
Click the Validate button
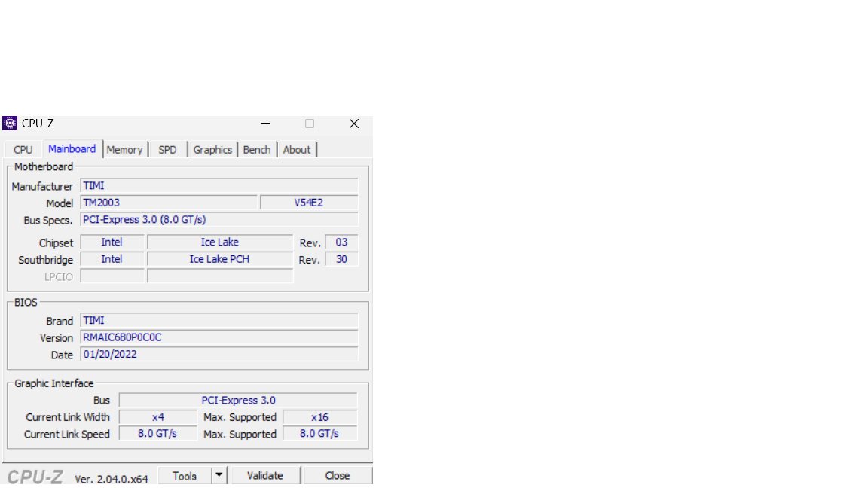(265, 476)
